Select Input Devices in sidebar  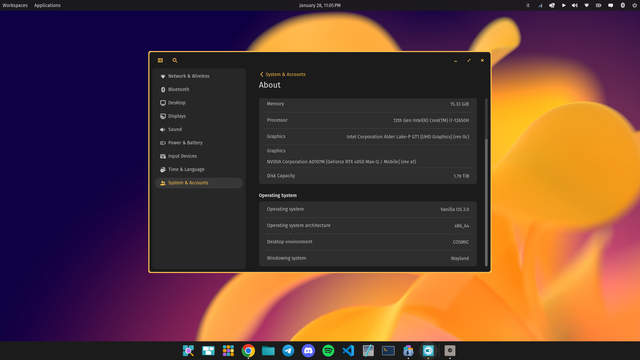point(199,156)
